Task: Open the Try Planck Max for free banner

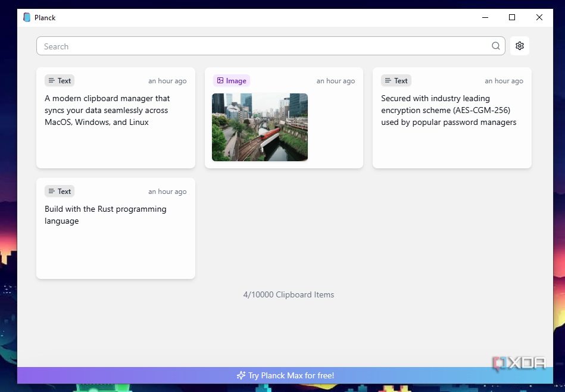Action: (285, 375)
